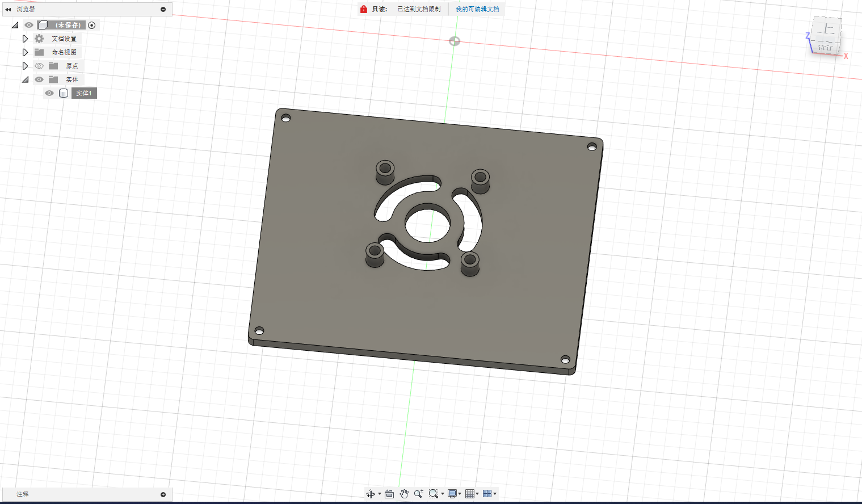Expand the 命名视图 folder
862x504 pixels.
[25, 52]
